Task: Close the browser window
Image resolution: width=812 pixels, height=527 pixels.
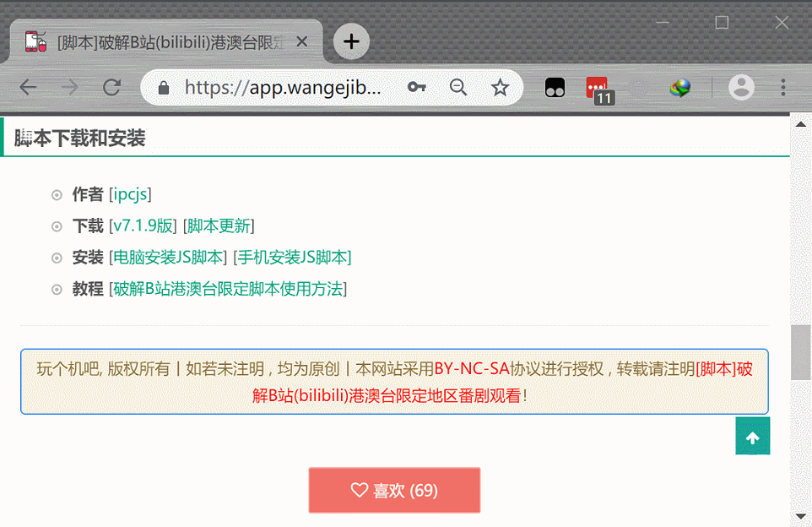Action: 782,23
